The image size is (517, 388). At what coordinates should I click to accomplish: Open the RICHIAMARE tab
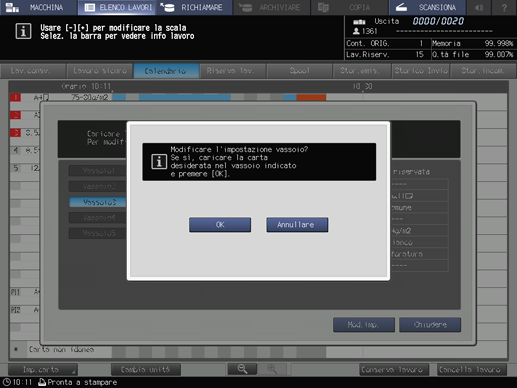194,7
